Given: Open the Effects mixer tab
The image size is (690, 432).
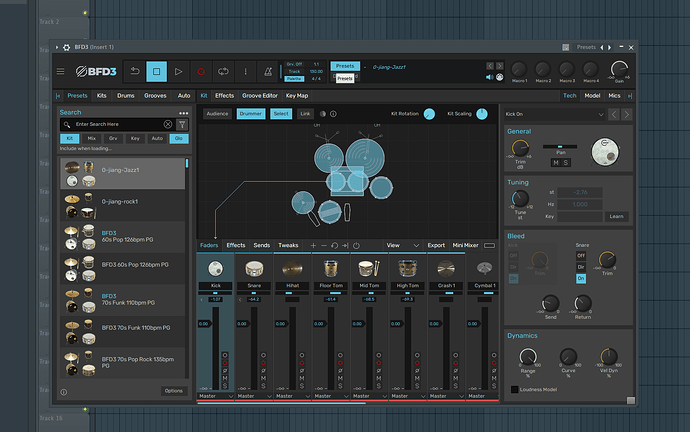Looking at the screenshot, I should click(236, 245).
